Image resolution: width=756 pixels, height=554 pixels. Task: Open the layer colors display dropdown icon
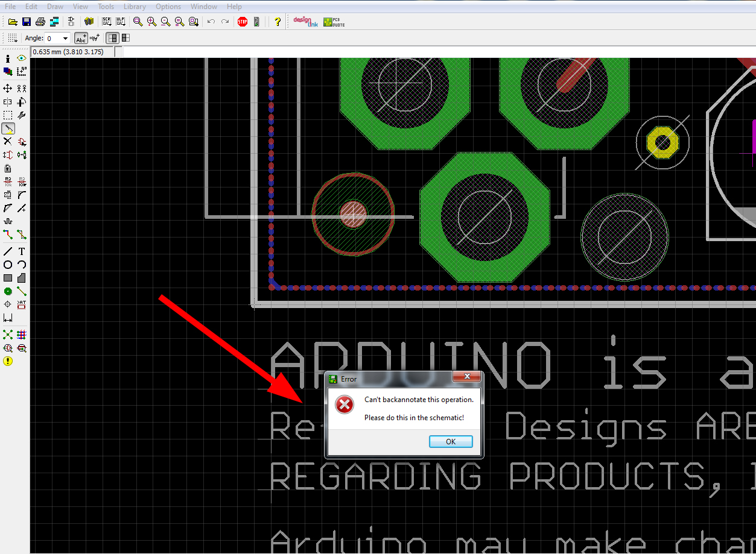(8, 72)
